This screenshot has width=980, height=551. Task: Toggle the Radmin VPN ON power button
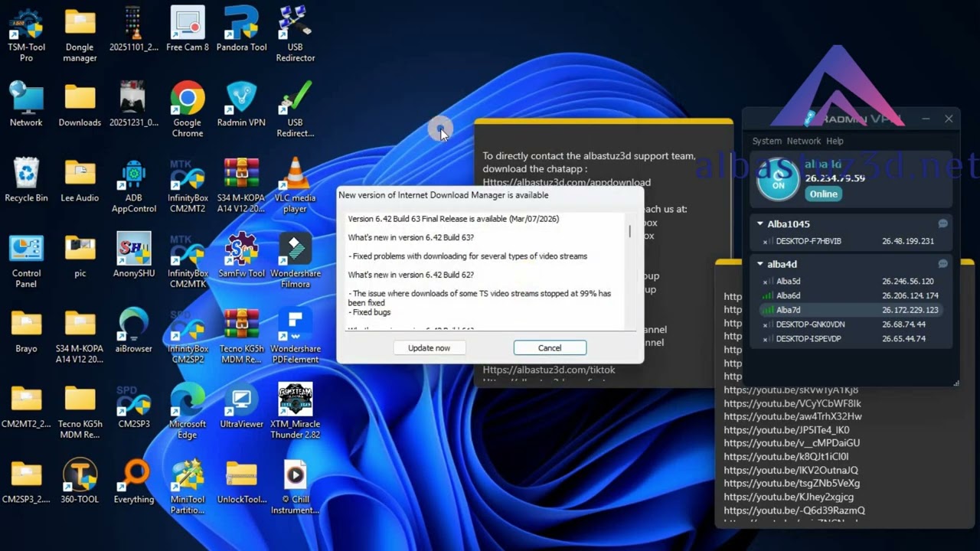click(x=778, y=178)
